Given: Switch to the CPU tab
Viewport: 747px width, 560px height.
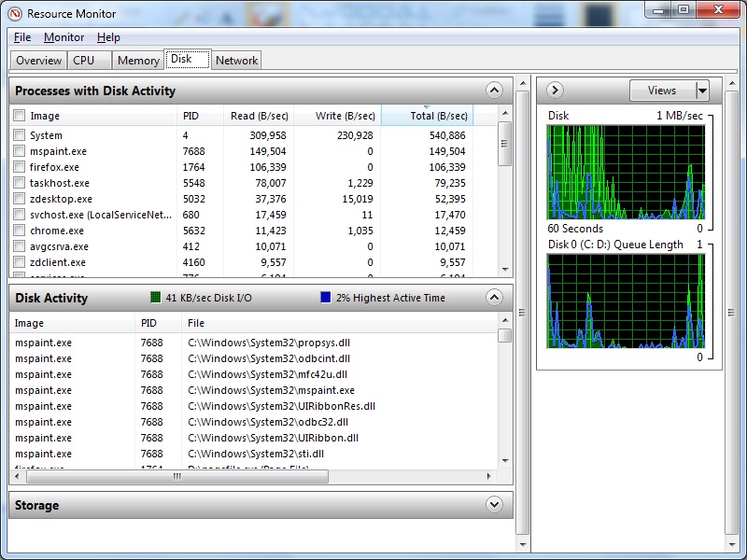Looking at the screenshot, I should (x=90, y=61).
